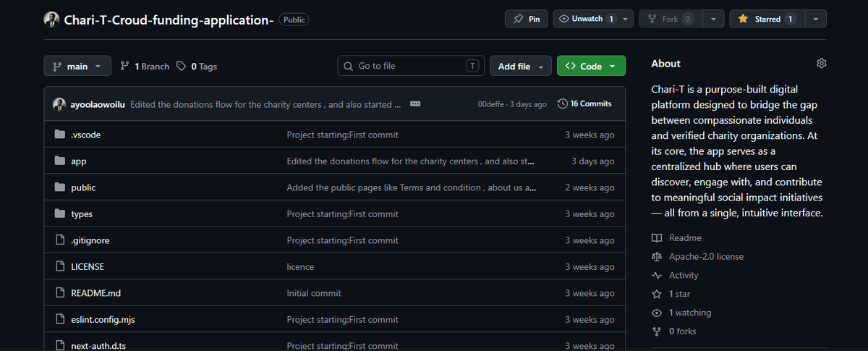
Task: Click the 'Added the public pages' commit message
Action: click(412, 187)
